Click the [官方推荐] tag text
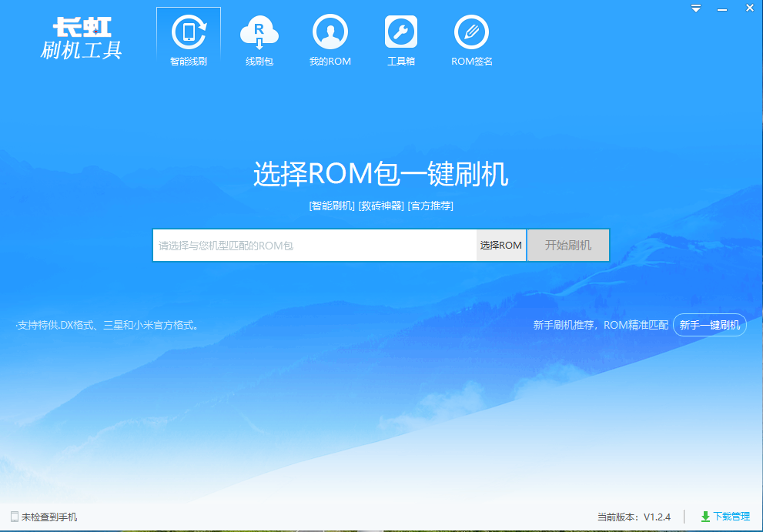The width and height of the screenshot is (763, 532). click(430, 206)
